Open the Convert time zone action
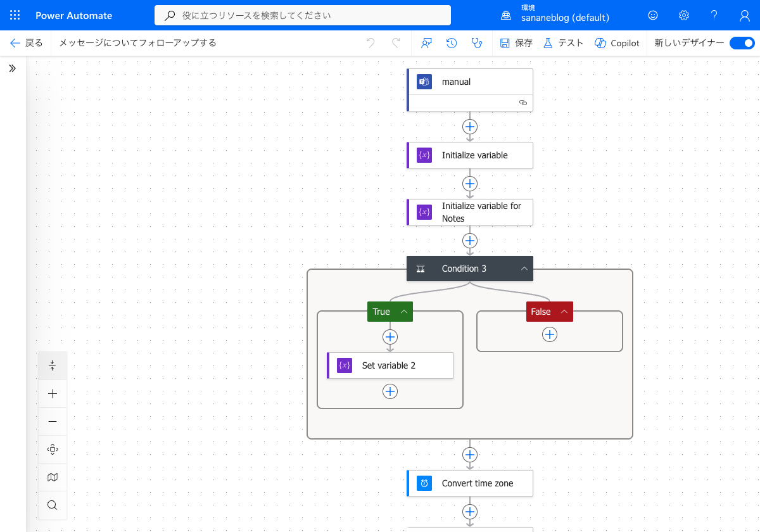The height and width of the screenshot is (532, 760). pos(470,483)
